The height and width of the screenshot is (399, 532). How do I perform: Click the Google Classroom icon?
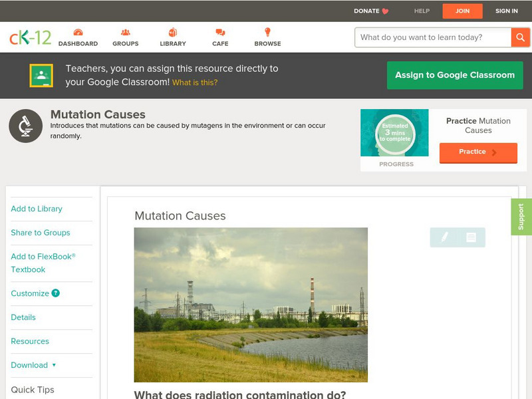tap(41, 75)
